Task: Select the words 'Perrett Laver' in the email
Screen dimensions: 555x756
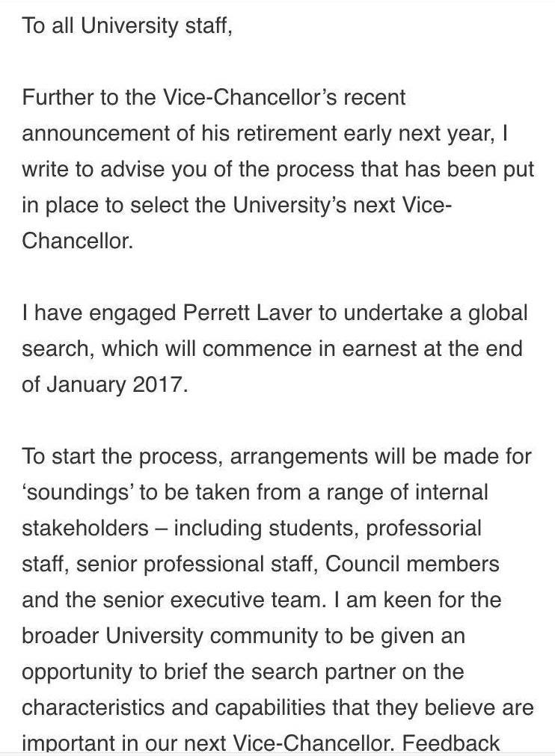Action: click(x=248, y=313)
